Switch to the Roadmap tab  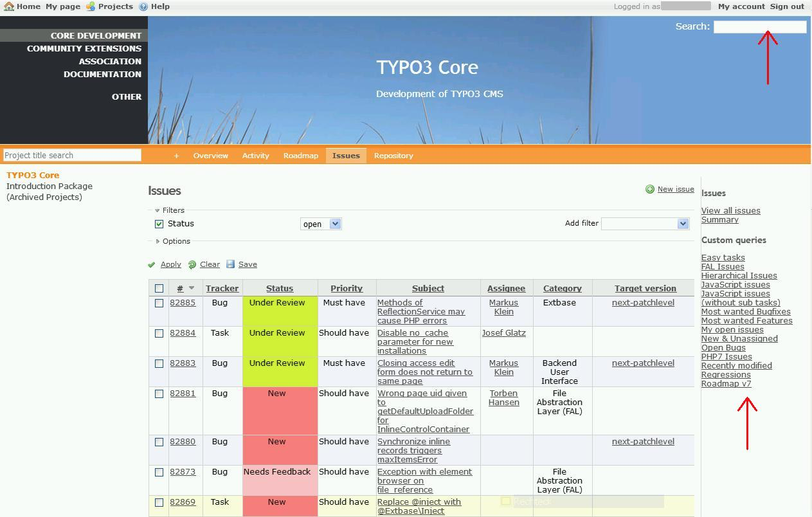[300, 156]
